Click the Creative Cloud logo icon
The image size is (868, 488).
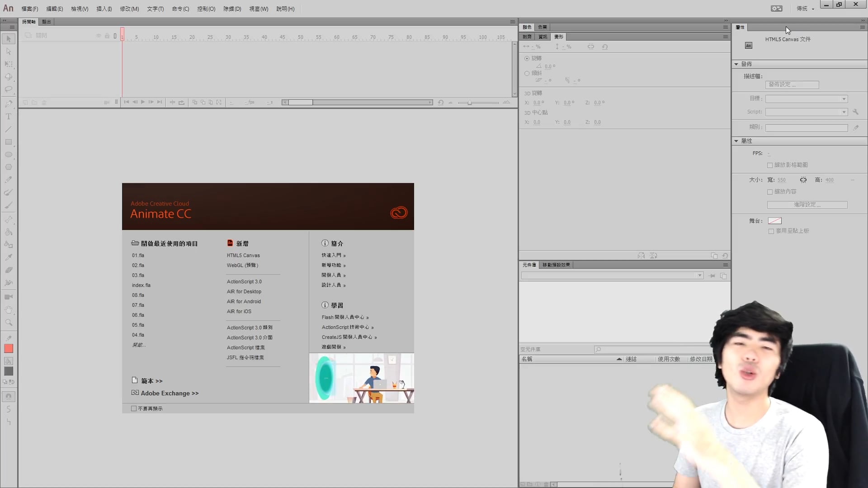(x=398, y=212)
